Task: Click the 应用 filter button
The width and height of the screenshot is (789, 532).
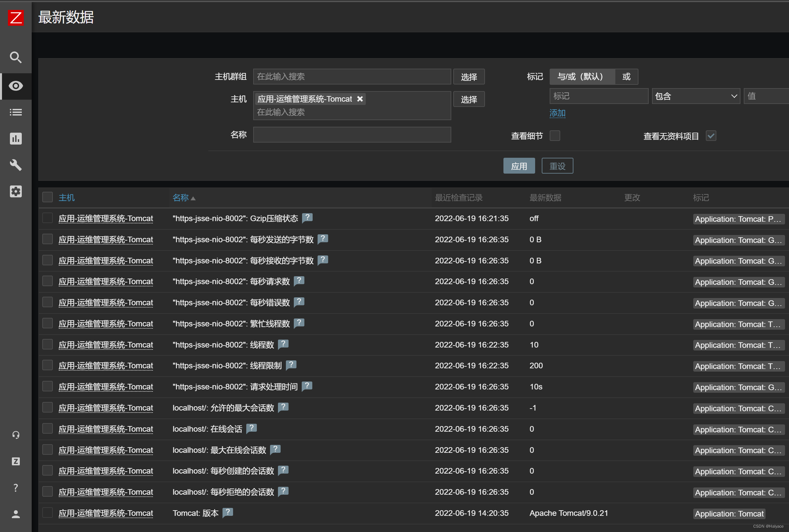Action: [x=519, y=166]
